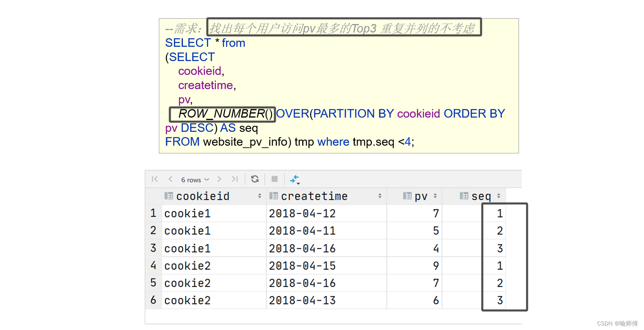This screenshot has width=644, height=330.
Task: Click cookieid column table icon
Action: click(x=169, y=196)
